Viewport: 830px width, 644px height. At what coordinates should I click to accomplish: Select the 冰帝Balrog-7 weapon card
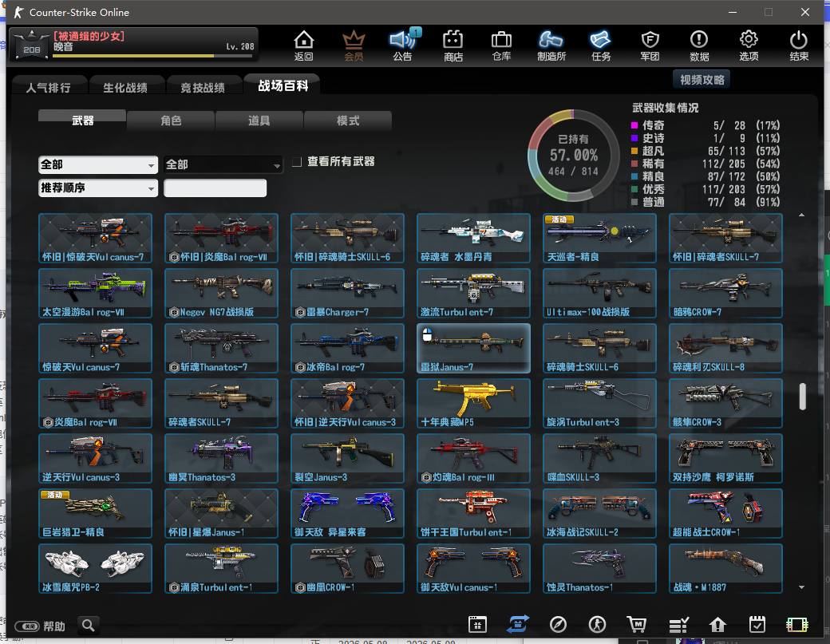tap(347, 348)
